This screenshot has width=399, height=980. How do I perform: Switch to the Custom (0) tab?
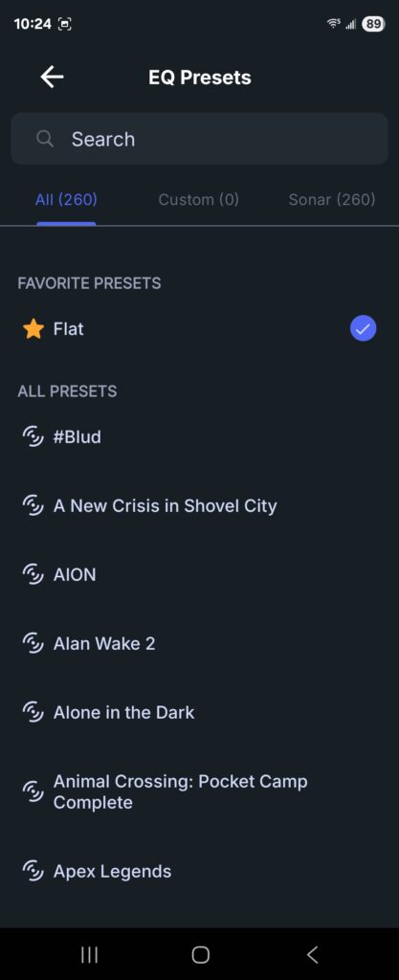(199, 199)
